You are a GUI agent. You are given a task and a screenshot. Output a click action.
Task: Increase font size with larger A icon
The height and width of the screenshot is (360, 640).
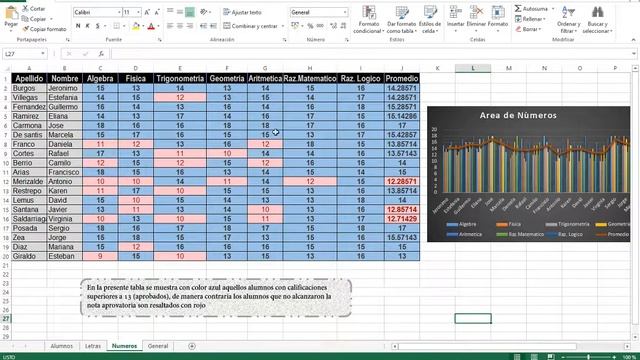(x=147, y=13)
